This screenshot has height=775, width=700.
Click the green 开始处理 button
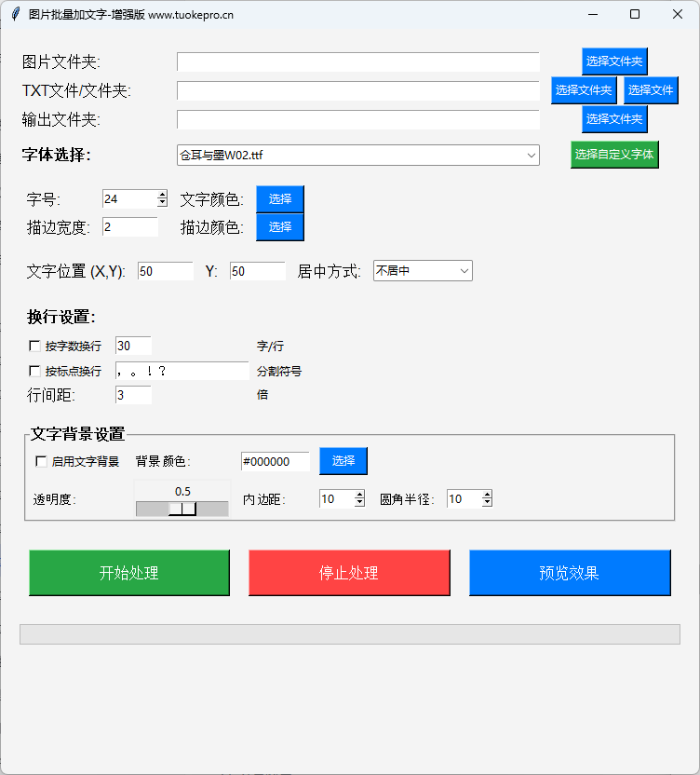(x=129, y=573)
